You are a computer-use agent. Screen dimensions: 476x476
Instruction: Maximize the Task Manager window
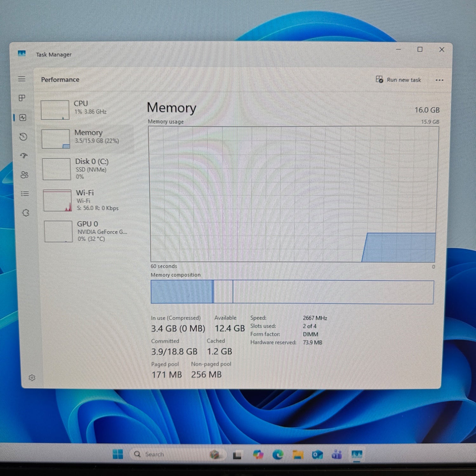pyautogui.click(x=420, y=50)
